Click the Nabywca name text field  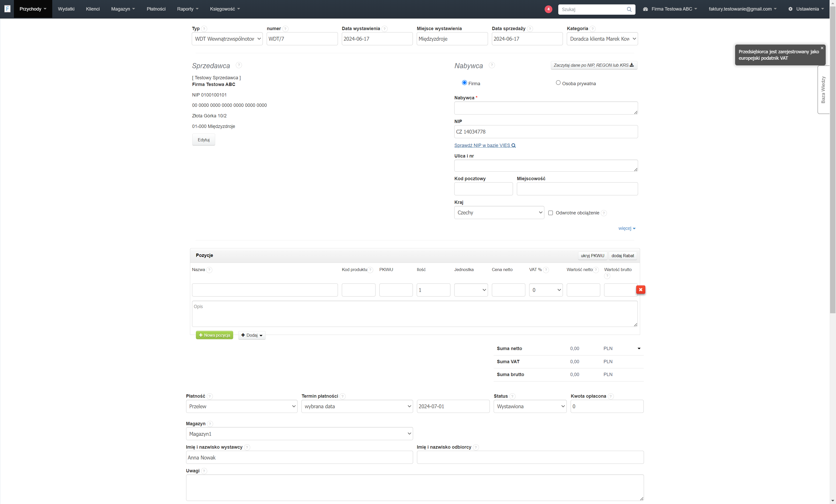pos(546,108)
